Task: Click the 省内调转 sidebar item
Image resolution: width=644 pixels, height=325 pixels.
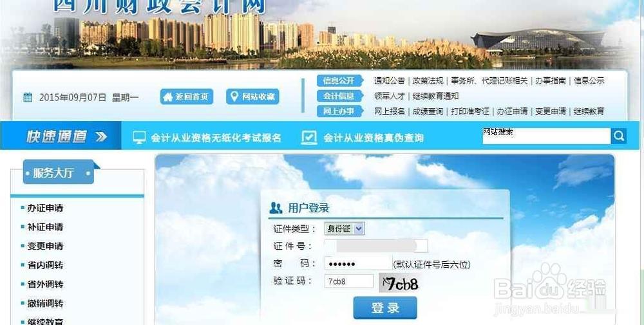Action: 45,265
